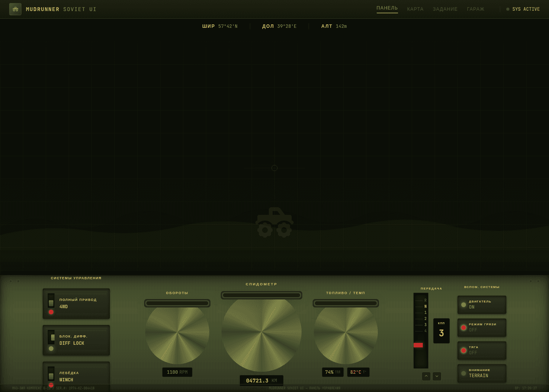The width and height of the screenshot is (549, 392).
Task: Shift gear down with chevron-down button
Action: point(437,376)
